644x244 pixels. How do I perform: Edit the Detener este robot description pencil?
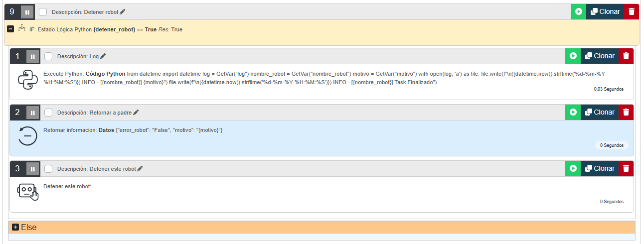click(x=140, y=169)
